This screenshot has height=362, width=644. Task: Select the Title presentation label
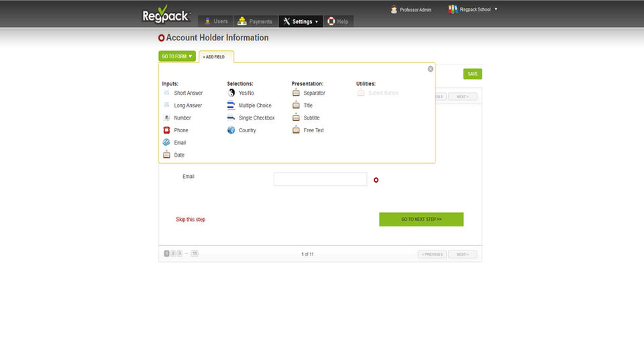(308, 105)
